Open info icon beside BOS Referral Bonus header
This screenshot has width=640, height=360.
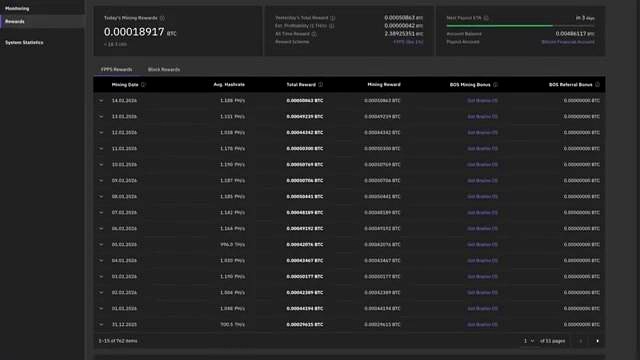pyautogui.click(x=597, y=84)
